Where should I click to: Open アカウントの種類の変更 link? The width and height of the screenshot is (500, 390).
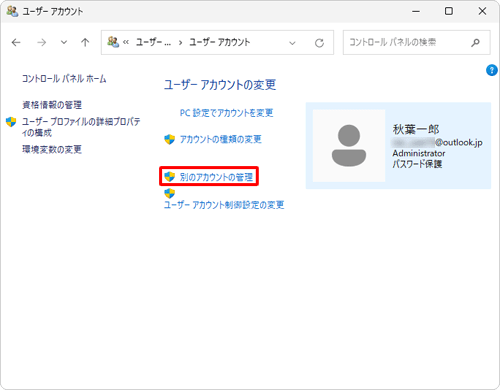(221, 139)
